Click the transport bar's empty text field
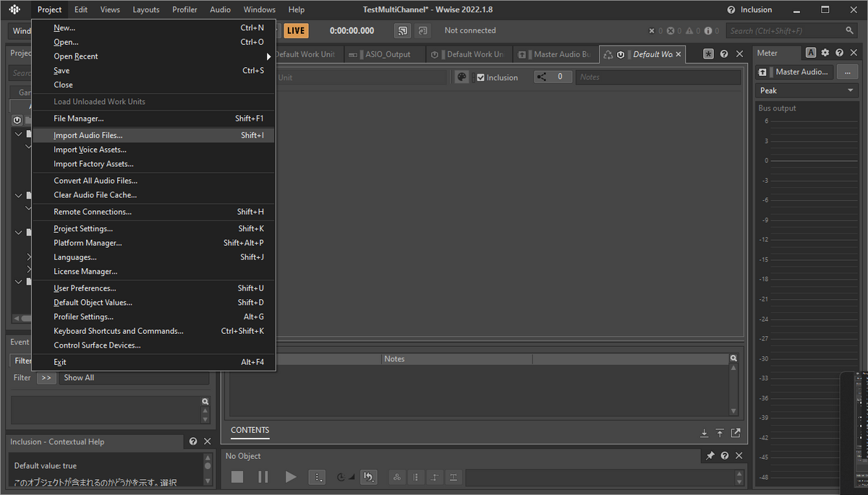 click(x=600, y=477)
